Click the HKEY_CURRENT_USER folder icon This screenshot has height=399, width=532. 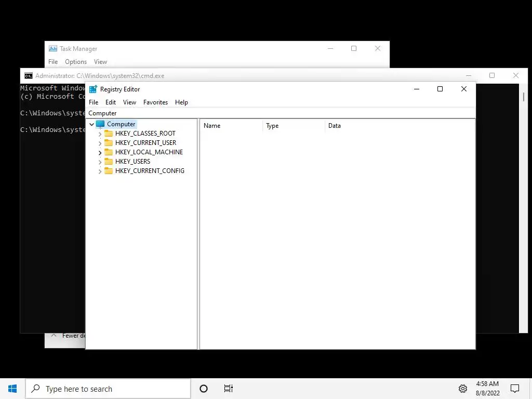click(x=109, y=142)
